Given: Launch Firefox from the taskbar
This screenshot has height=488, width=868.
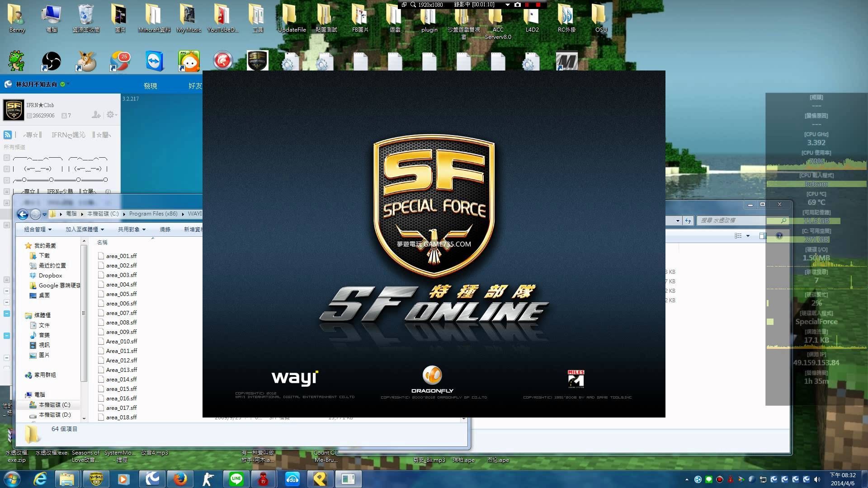Looking at the screenshot, I should click(180, 479).
